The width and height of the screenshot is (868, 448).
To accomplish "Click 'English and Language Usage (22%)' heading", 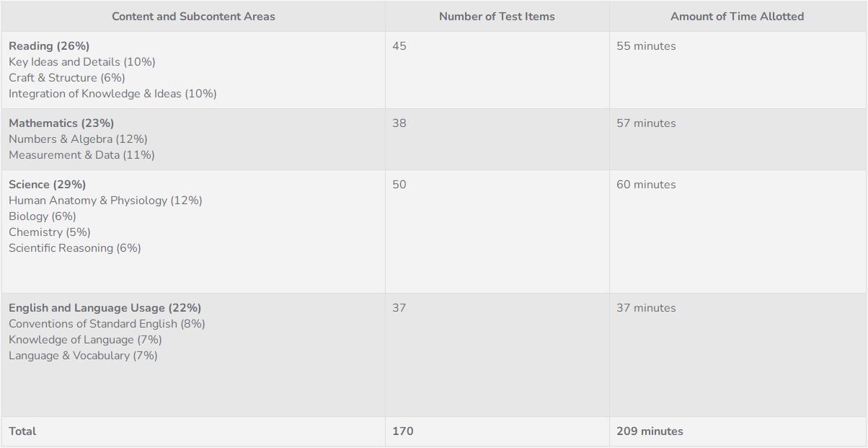I will [105, 308].
